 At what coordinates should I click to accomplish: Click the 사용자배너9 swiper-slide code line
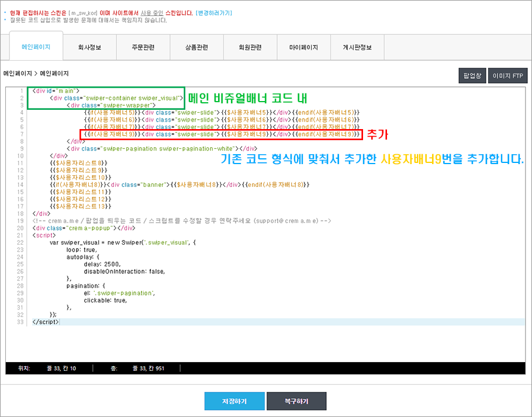(222, 134)
